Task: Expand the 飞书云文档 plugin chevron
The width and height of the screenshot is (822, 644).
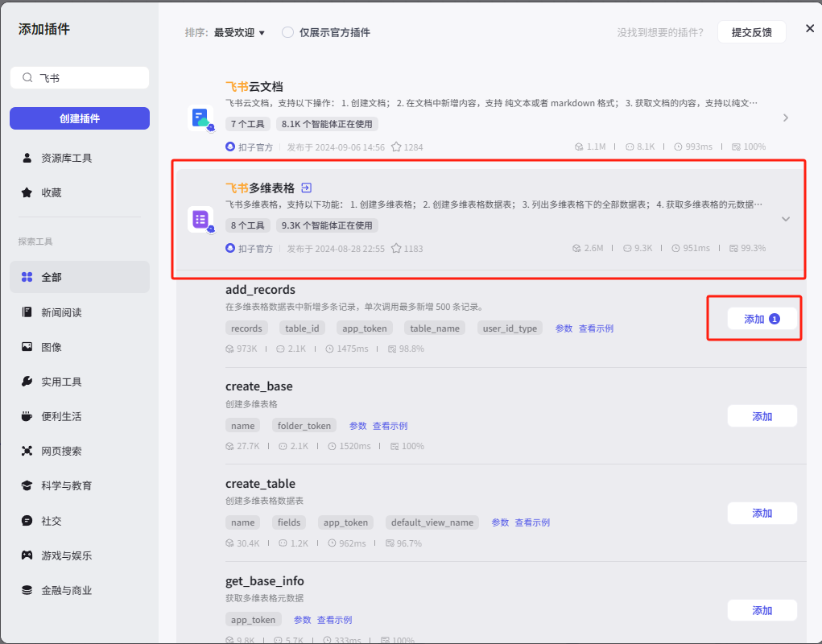Action: tap(785, 118)
